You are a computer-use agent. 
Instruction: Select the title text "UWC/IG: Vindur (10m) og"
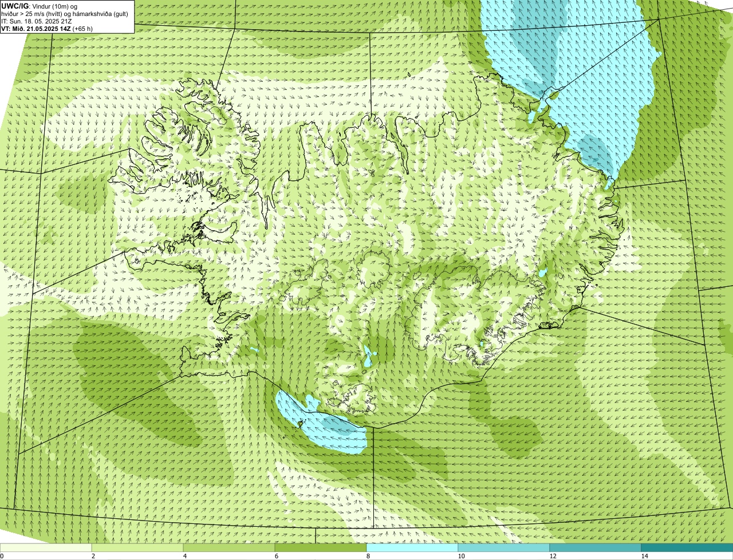coord(39,6)
